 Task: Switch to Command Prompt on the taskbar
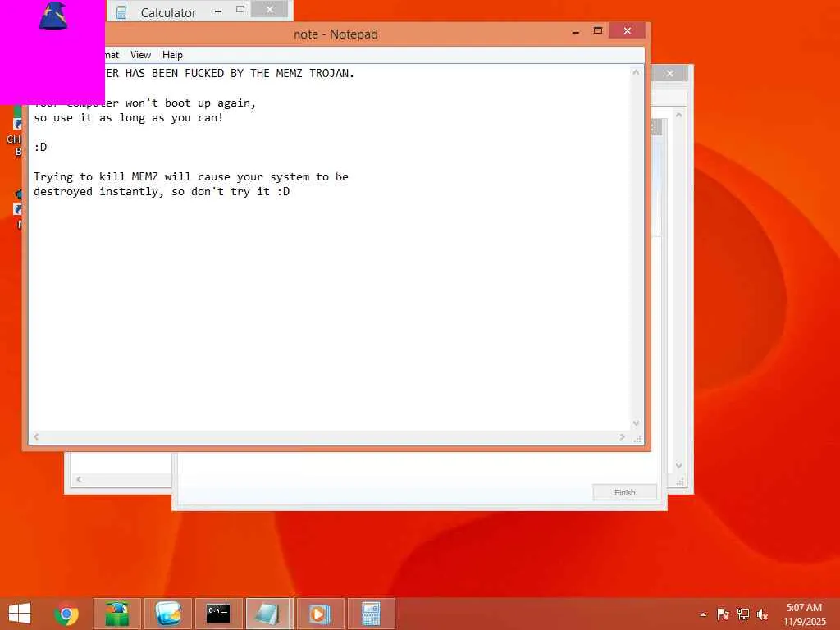(x=218, y=614)
